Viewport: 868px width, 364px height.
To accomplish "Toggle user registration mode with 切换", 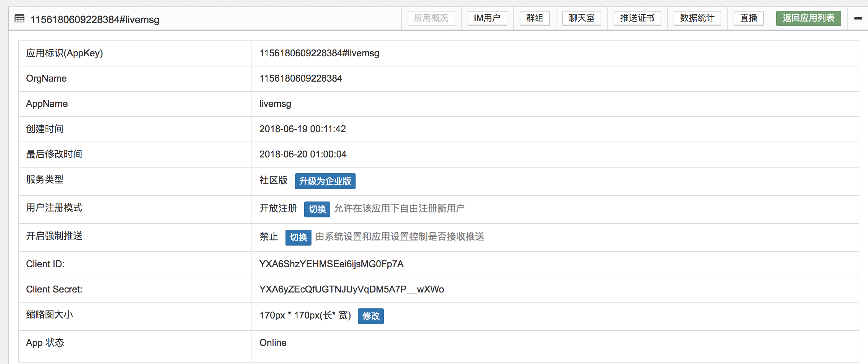I will click(317, 209).
